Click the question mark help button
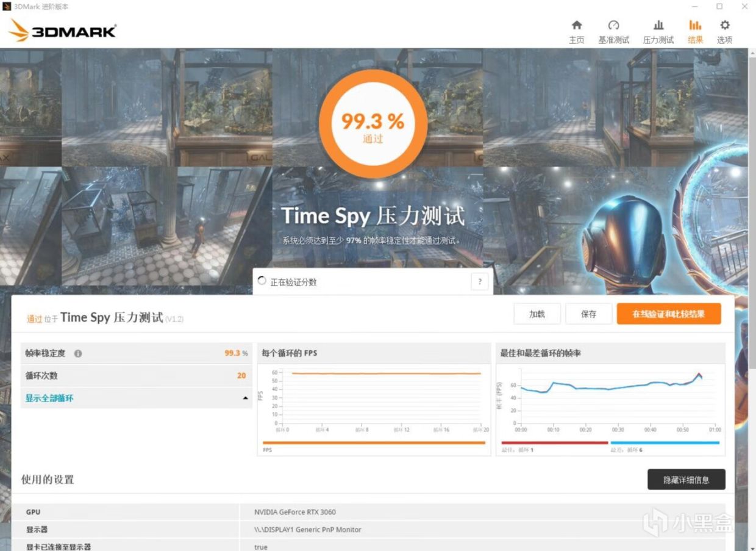Screen dimensions: 756x551 480,282
